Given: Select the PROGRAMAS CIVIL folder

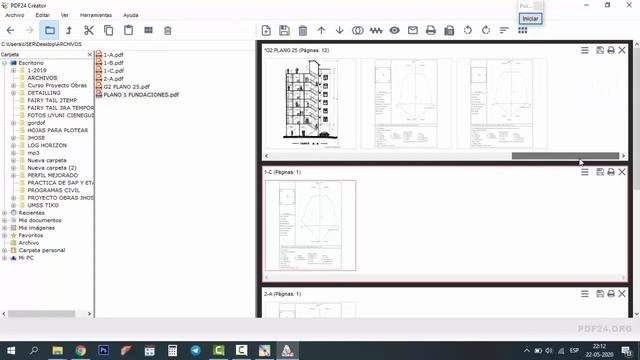Looking at the screenshot, I should [53, 190].
